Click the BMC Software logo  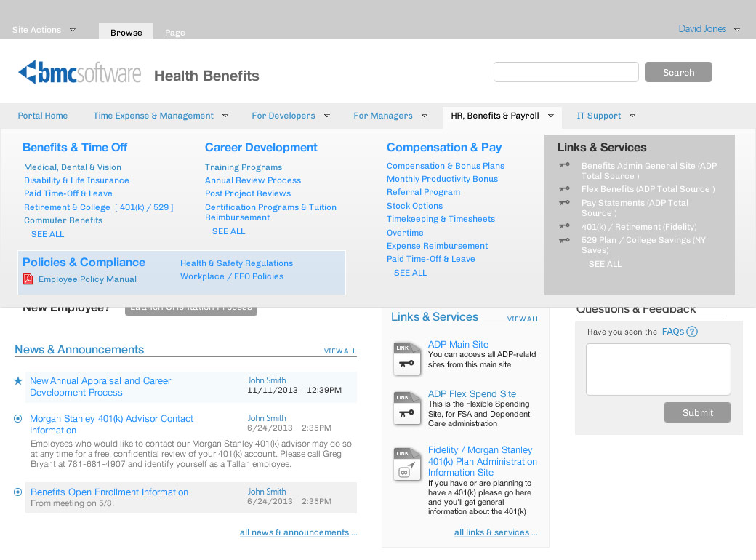[x=80, y=73]
